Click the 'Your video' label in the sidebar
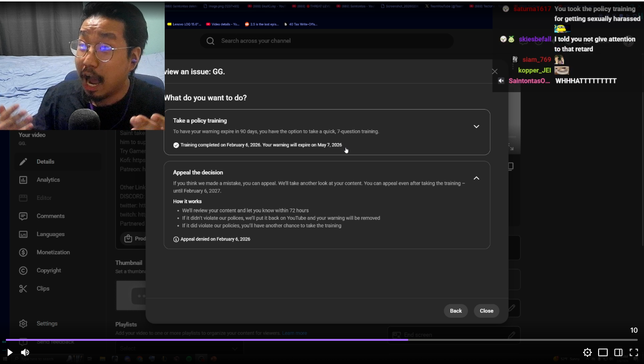The width and height of the screenshot is (644, 364). 32,135
